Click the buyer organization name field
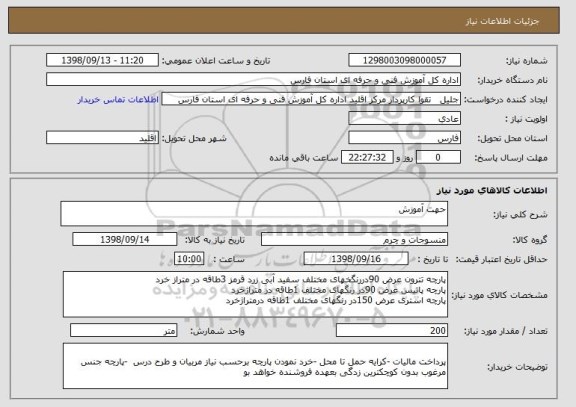 [253, 80]
